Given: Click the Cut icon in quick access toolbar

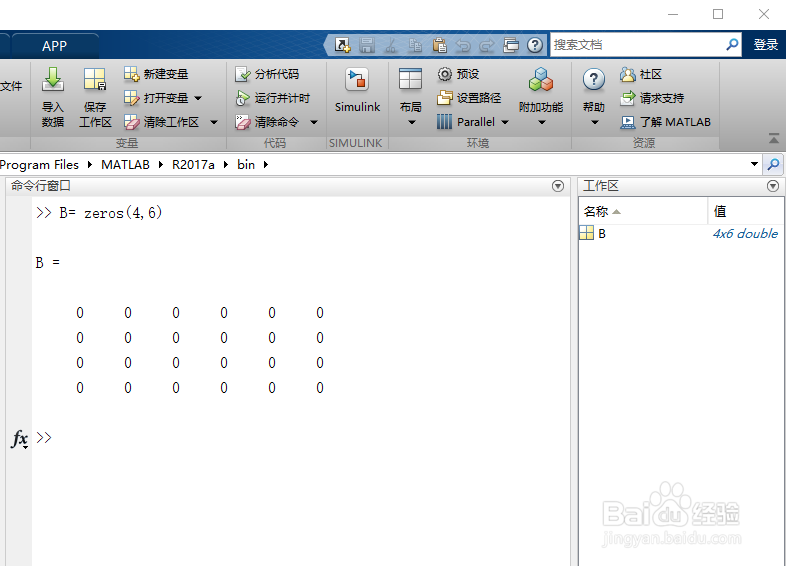Looking at the screenshot, I should click(390, 45).
